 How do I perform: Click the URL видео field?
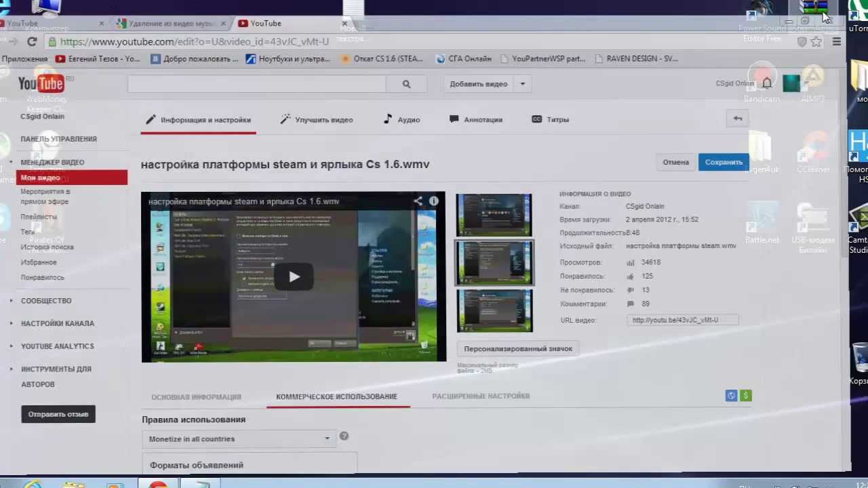click(x=682, y=320)
